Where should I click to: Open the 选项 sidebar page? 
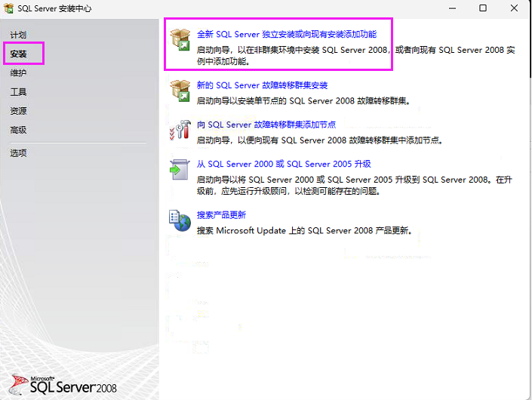18,153
